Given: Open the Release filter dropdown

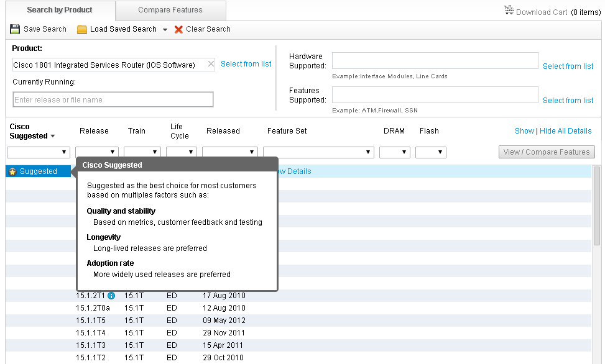Looking at the screenshot, I should 97,152.
